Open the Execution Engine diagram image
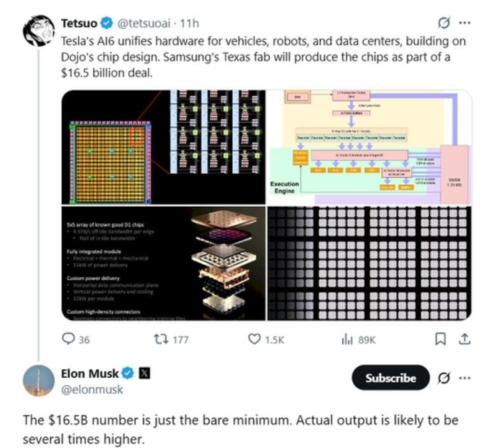Screen dimensions: 491x448 [370, 147]
